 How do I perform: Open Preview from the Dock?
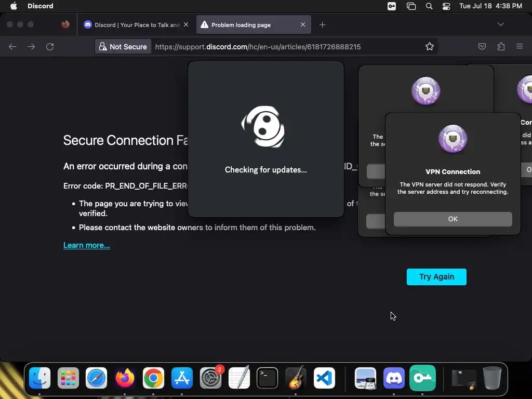365,378
